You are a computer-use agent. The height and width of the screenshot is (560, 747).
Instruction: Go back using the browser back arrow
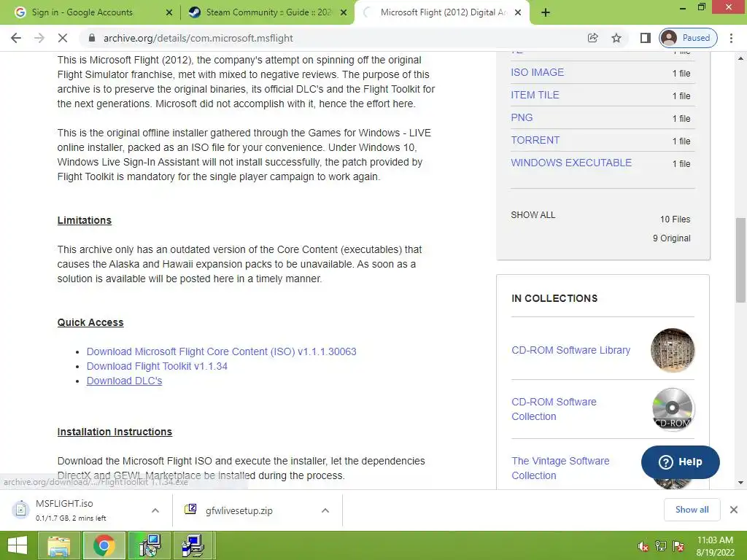coord(16,38)
